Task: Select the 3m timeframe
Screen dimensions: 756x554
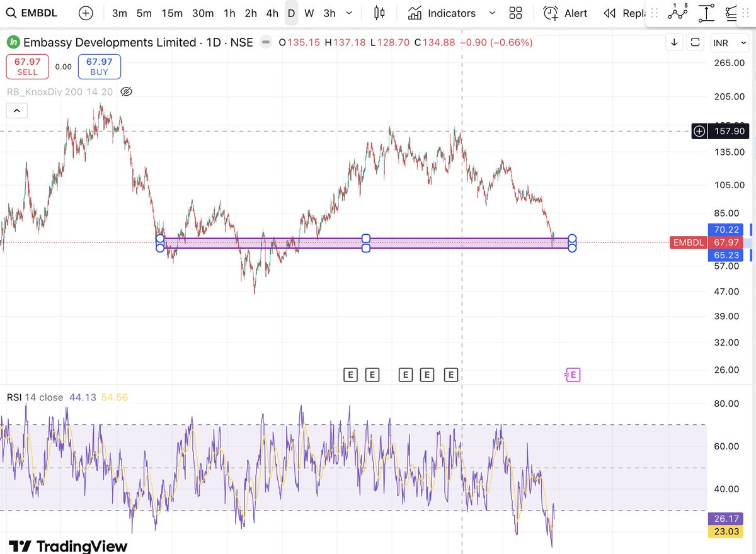Action: [x=120, y=13]
